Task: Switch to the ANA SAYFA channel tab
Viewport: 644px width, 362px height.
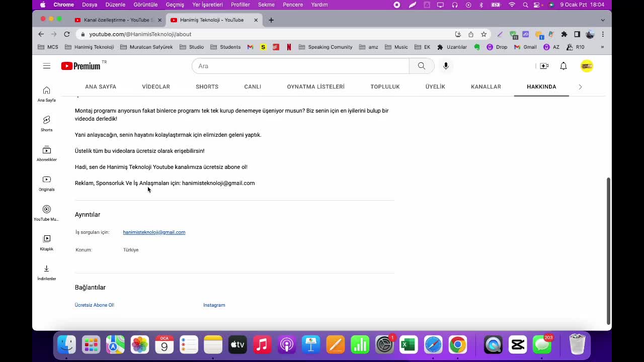Action: (x=101, y=86)
